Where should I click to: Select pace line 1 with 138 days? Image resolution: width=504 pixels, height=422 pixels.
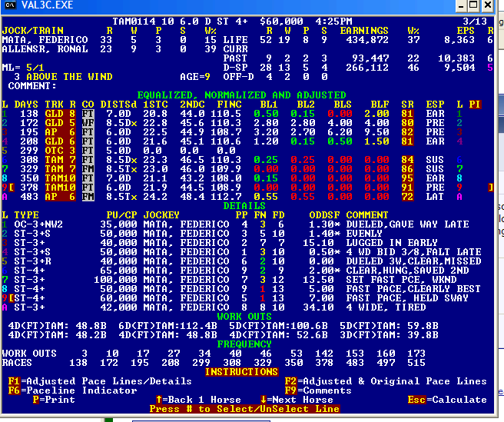(x=247, y=114)
